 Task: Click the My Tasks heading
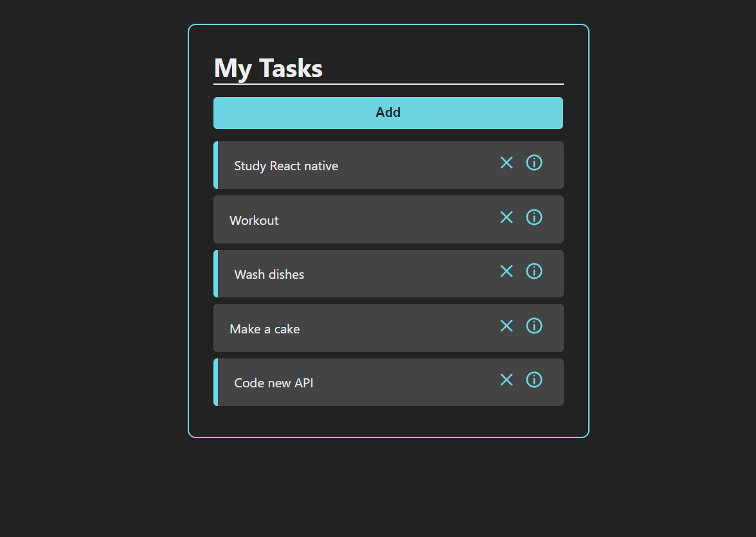tap(268, 68)
